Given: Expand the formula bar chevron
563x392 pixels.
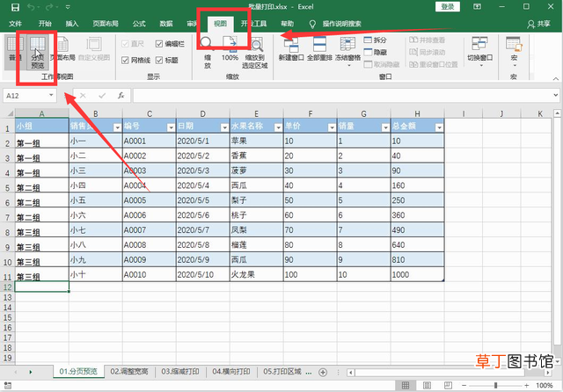Looking at the screenshot, I should pyautogui.click(x=555, y=95).
